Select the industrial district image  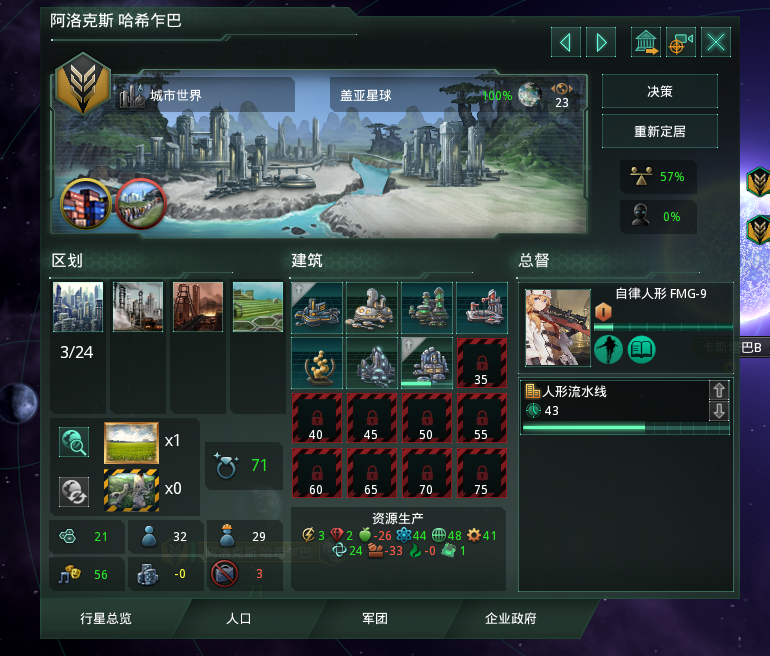pyautogui.click(x=138, y=307)
